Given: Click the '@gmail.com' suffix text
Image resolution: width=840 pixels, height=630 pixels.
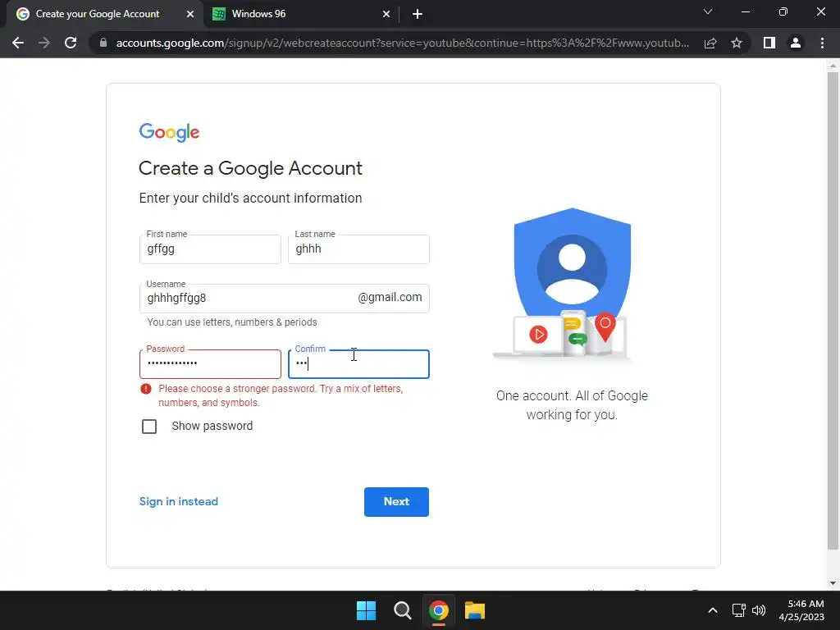Looking at the screenshot, I should pos(390,297).
